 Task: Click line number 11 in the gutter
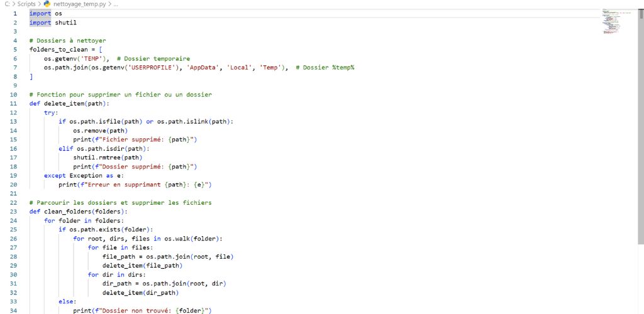(x=14, y=94)
